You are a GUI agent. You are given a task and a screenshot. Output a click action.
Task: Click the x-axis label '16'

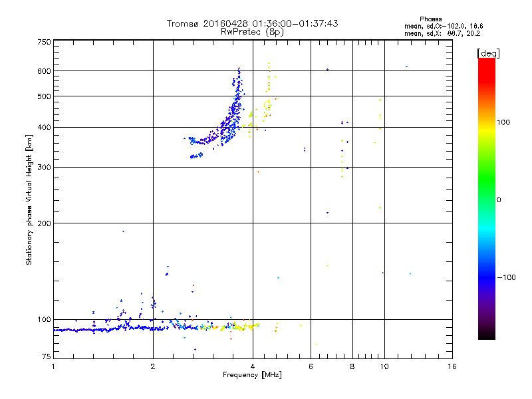452,366
